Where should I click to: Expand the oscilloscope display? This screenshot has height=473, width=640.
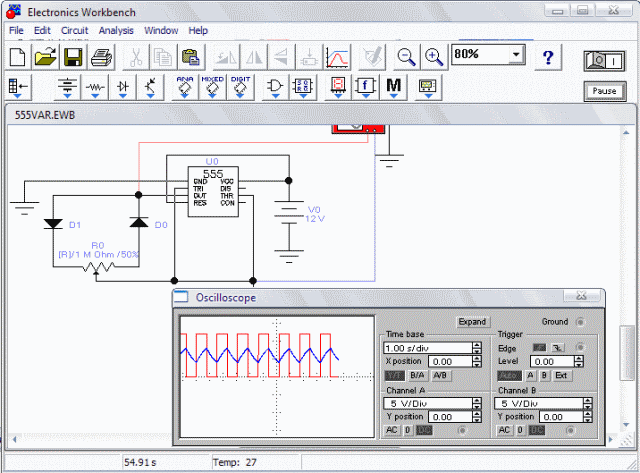click(472, 322)
